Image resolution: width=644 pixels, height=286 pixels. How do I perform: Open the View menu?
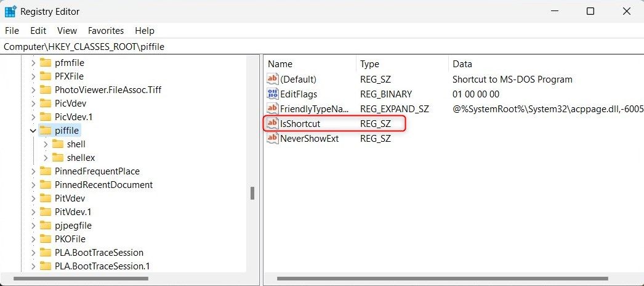tap(67, 31)
